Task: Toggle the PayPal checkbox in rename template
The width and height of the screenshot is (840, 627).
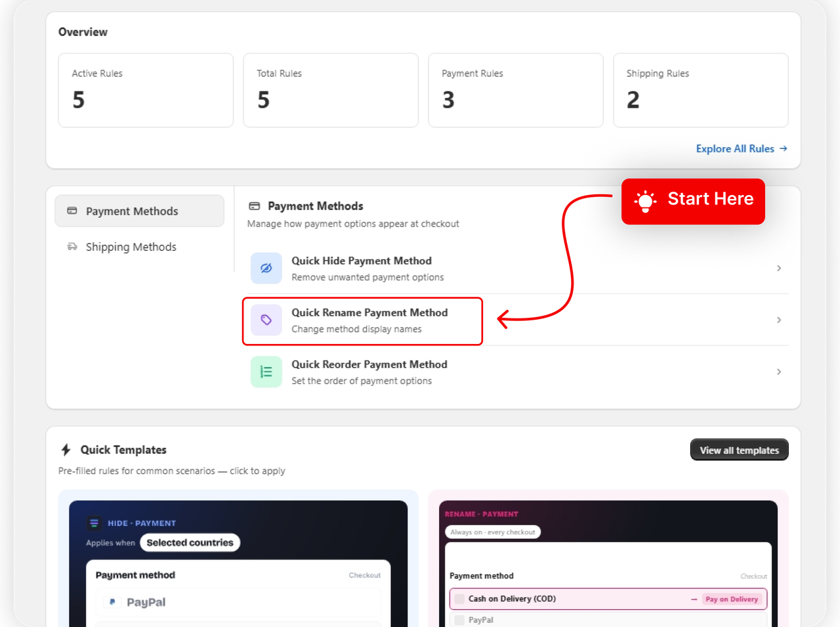Action: pos(459,620)
